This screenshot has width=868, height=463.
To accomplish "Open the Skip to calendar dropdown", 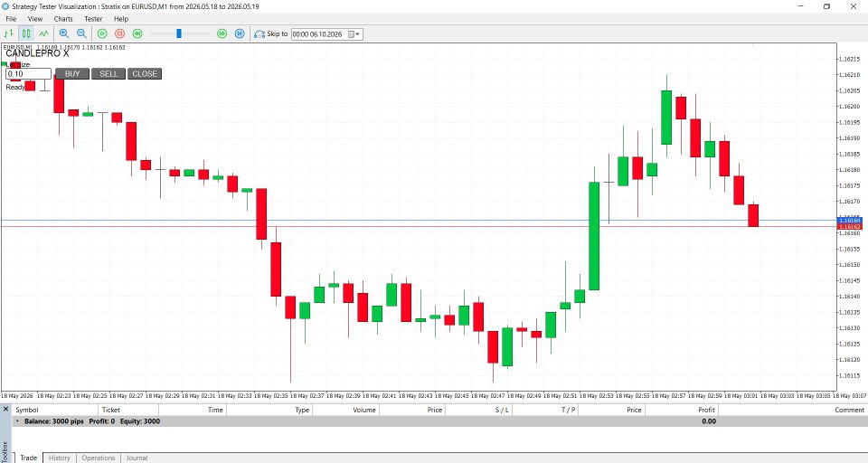I will [354, 34].
